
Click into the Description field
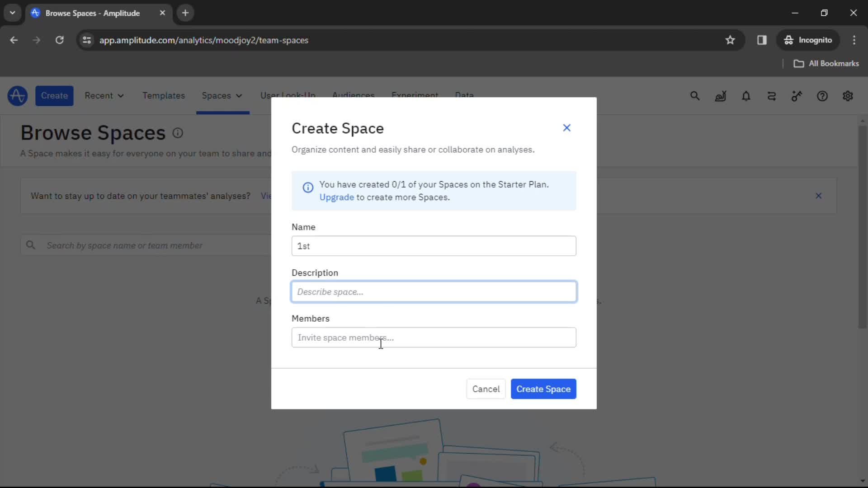[x=434, y=292]
